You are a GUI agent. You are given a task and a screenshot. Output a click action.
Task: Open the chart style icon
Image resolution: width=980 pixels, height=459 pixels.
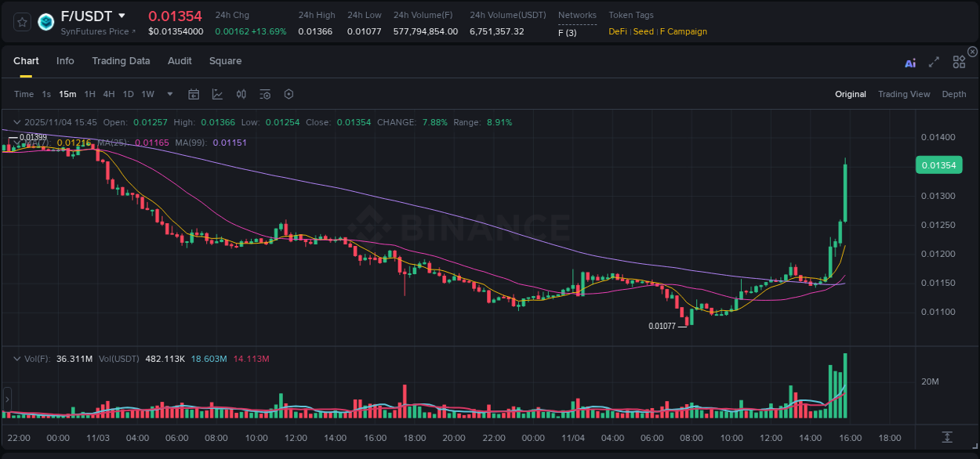[x=217, y=94]
